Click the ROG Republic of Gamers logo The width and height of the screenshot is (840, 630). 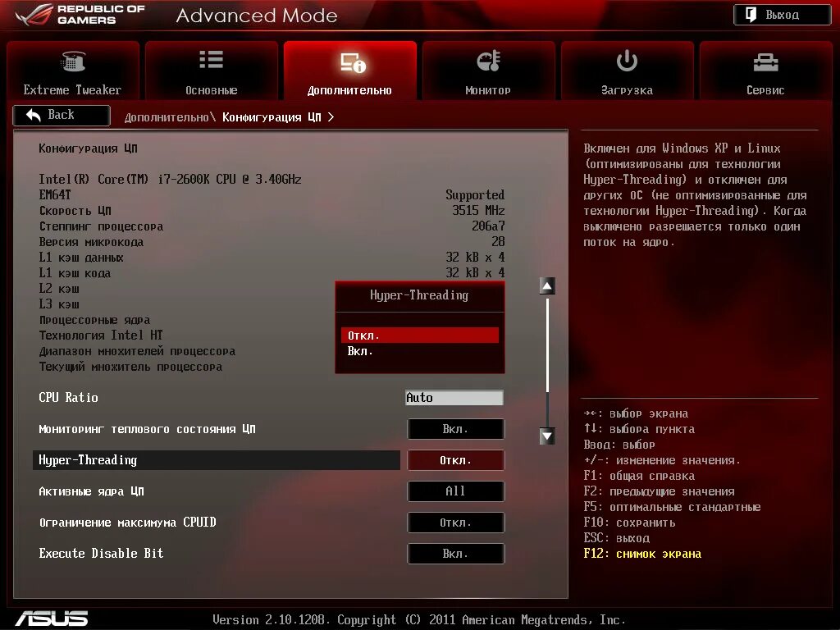click(80, 15)
